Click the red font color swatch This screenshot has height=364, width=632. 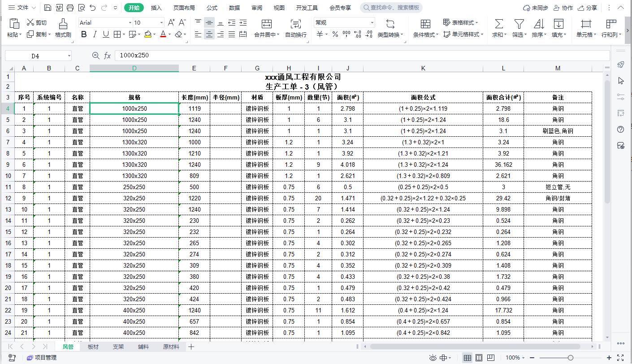coord(164,34)
